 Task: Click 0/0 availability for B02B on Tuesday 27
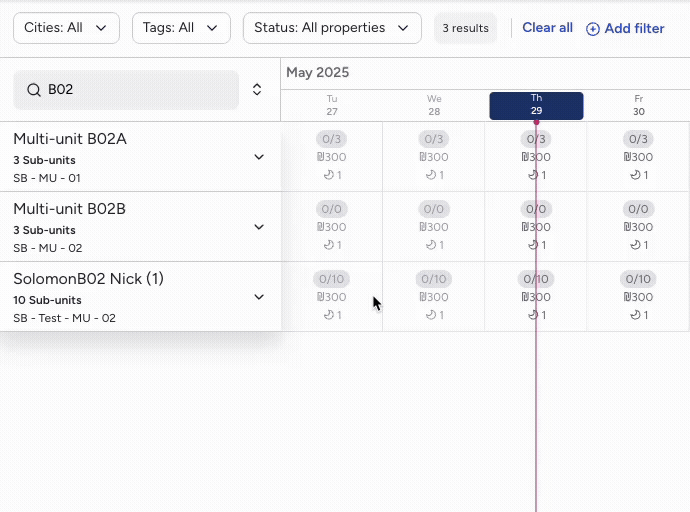point(331,209)
